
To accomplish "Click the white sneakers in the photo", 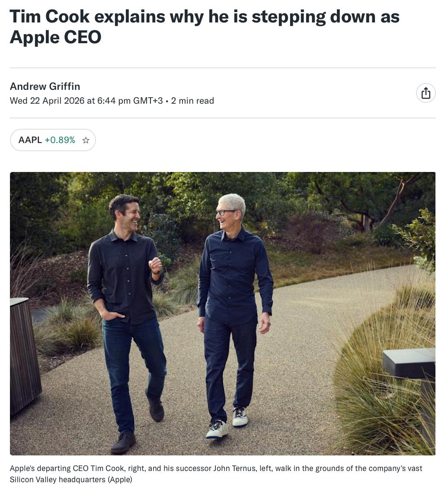I will [227, 423].
